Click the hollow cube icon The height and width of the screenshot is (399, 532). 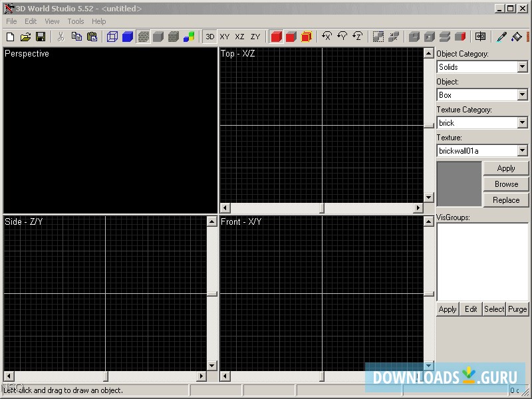coord(430,37)
